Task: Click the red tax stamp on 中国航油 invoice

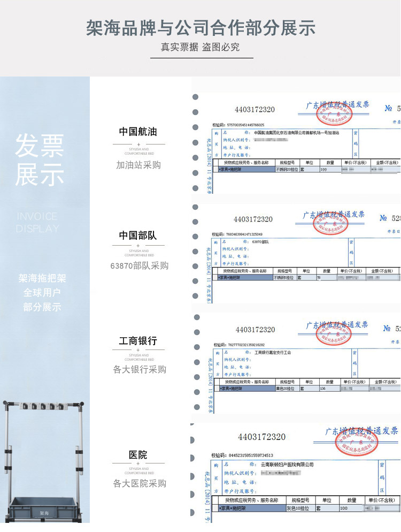Action: click(334, 115)
